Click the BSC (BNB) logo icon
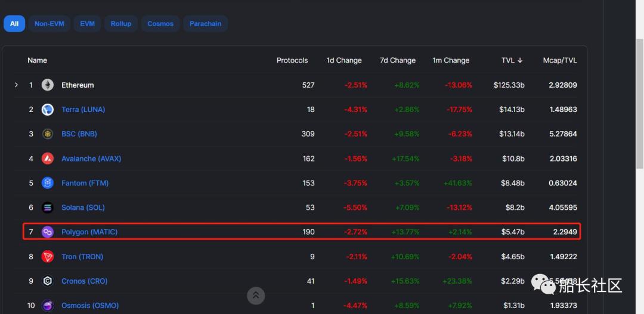 point(48,134)
